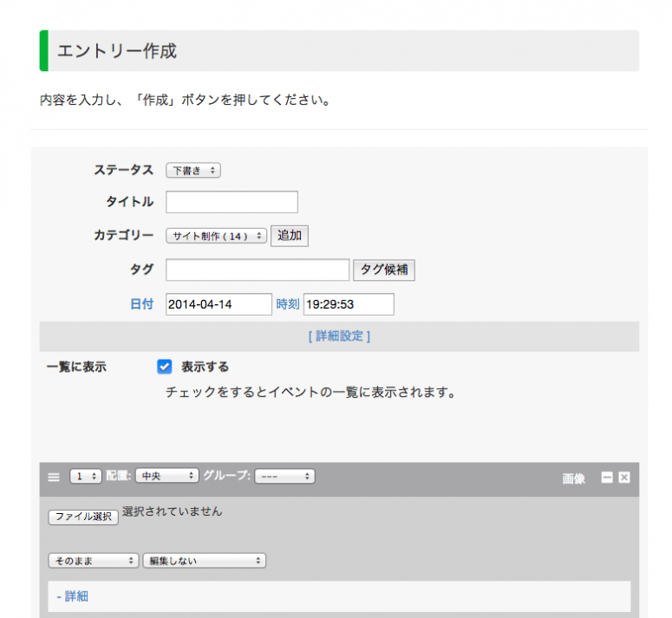
Task: Click into the タイトル text field
Action: [232, 202]
